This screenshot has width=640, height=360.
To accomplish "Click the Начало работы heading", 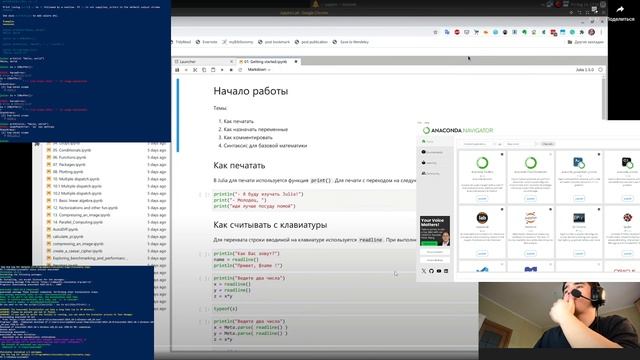I will 251,91.
